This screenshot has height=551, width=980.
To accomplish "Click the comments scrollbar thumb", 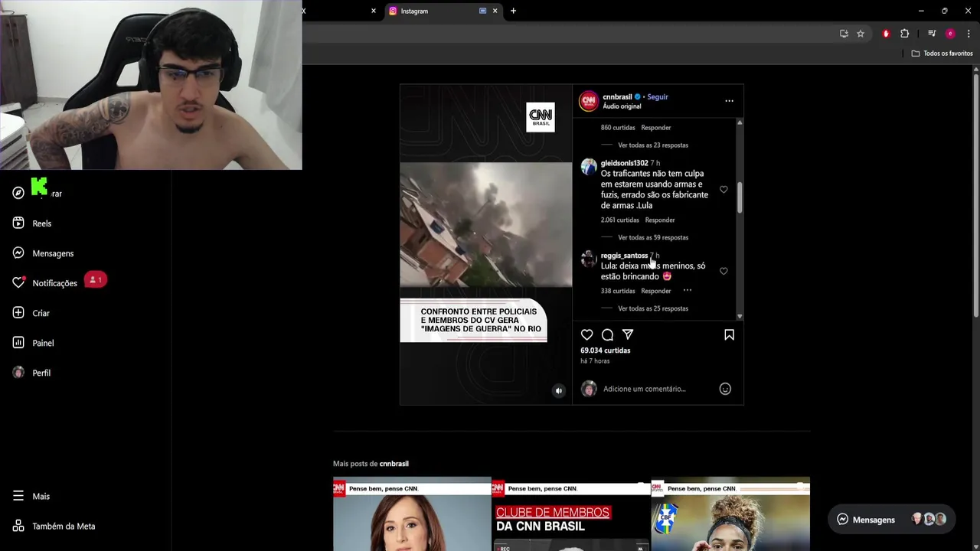I will point(740,197).
